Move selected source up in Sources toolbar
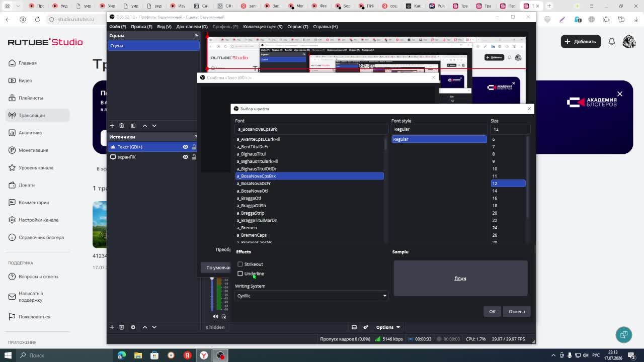 pyautogui.click(x=144, y=327)
